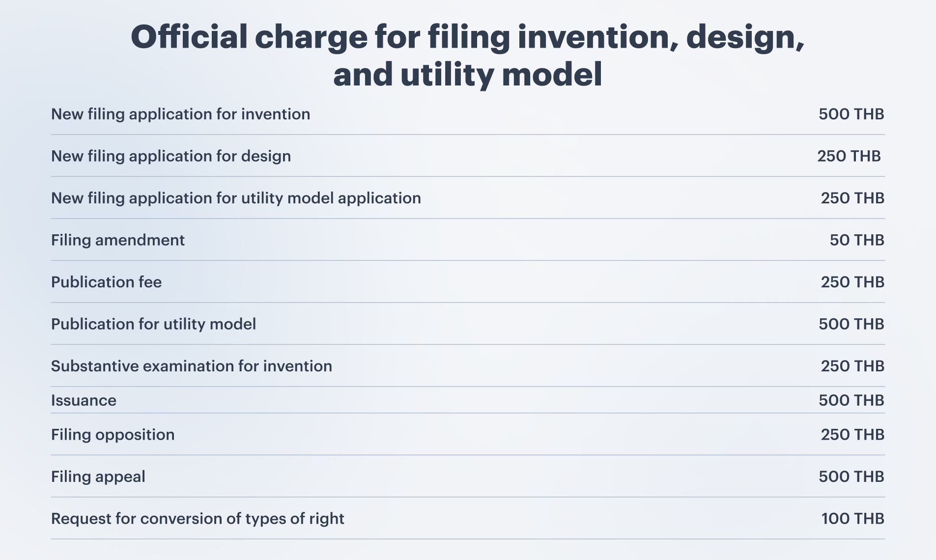Click the 500 THB amount beside Issuance
Screen dimensions: 936x560
point(851,400)
